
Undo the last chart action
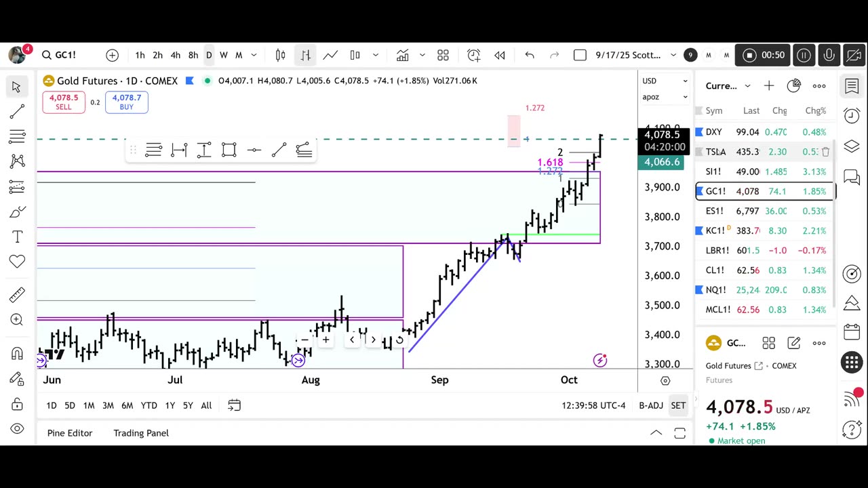click(x=530, y=55)
